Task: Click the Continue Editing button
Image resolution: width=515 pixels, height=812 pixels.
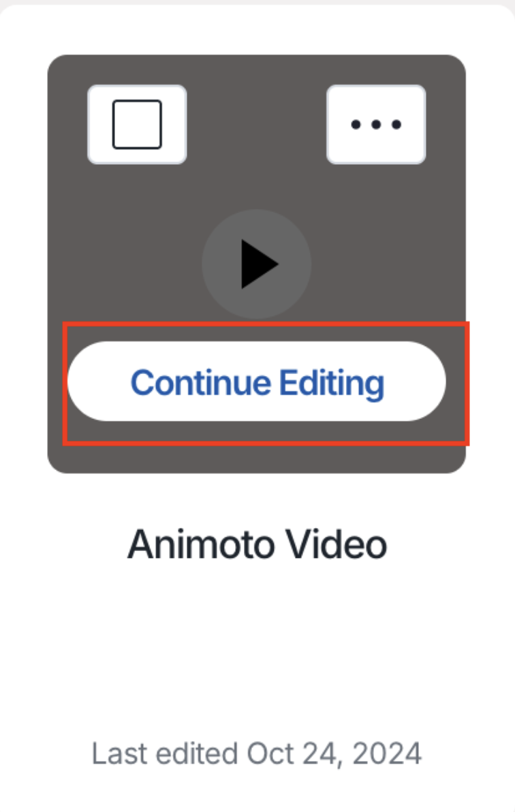Action: click(256, 381)
